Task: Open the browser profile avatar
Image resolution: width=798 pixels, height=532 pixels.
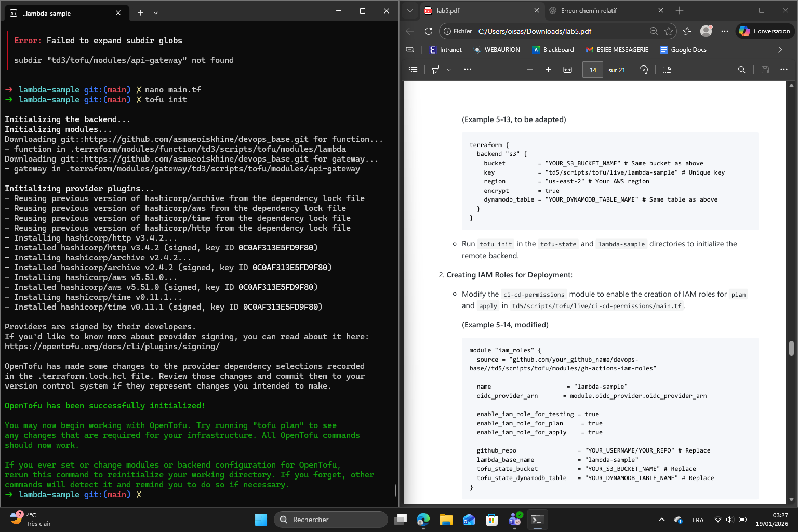Action: [706, 31]
